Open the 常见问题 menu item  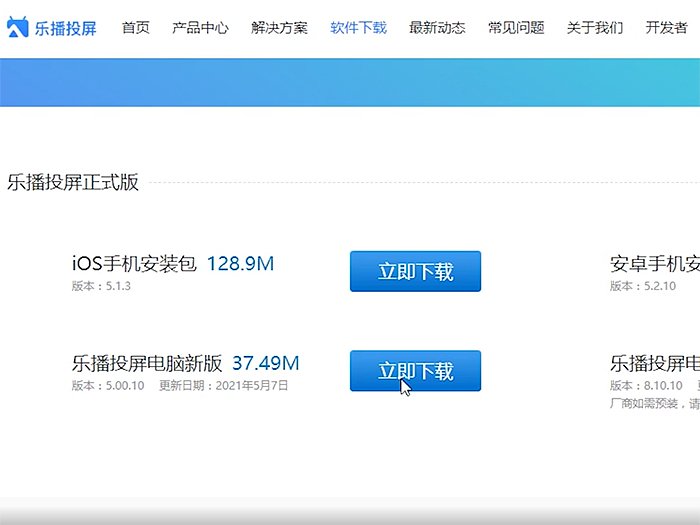[x=516, y=28]
